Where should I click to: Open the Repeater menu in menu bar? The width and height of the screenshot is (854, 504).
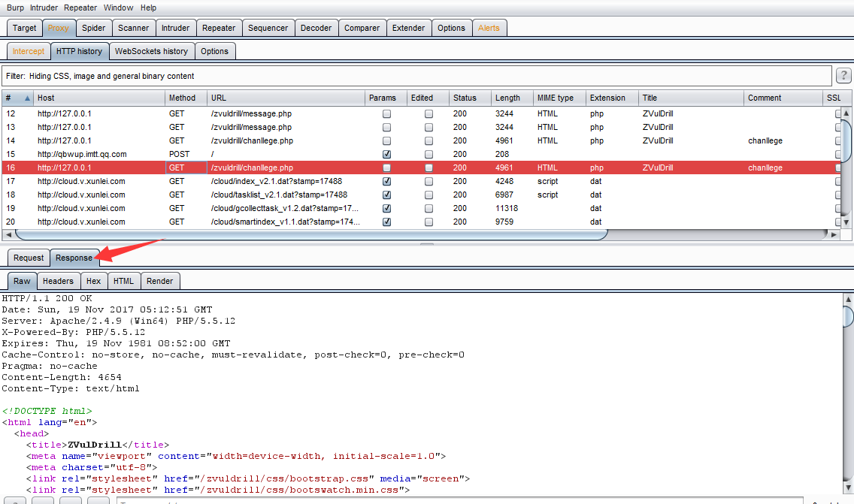(80, 8)
